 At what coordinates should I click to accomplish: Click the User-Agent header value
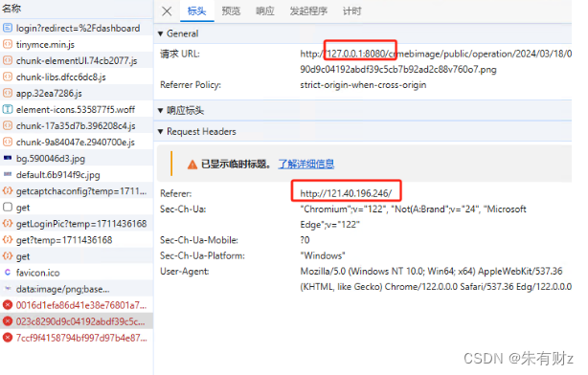(x=436, y=278)
